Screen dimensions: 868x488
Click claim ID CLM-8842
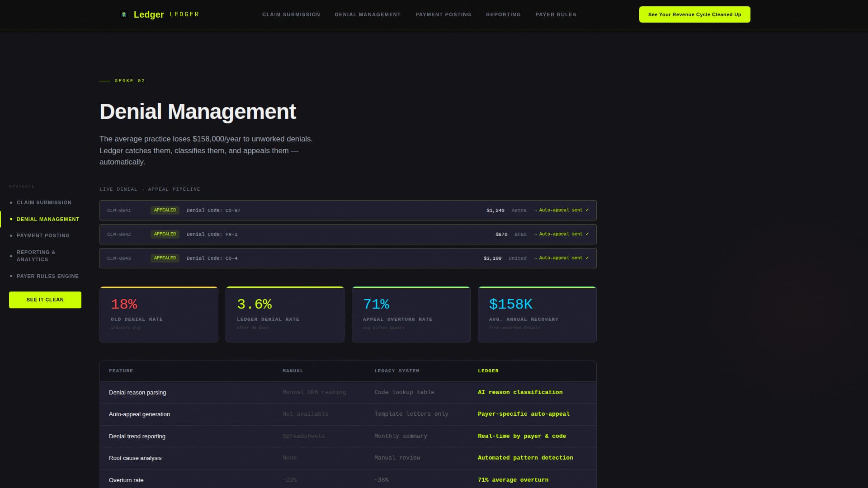[x=119, y=234]
